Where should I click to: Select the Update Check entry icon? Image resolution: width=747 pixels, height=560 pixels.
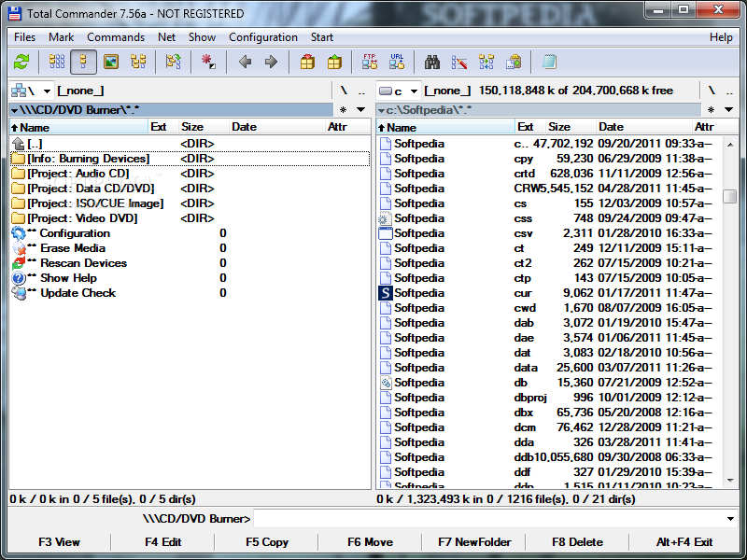[19, 293]
